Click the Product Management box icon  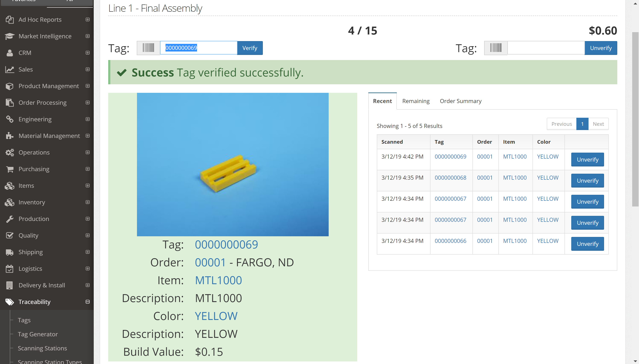[x=10, y=86]
